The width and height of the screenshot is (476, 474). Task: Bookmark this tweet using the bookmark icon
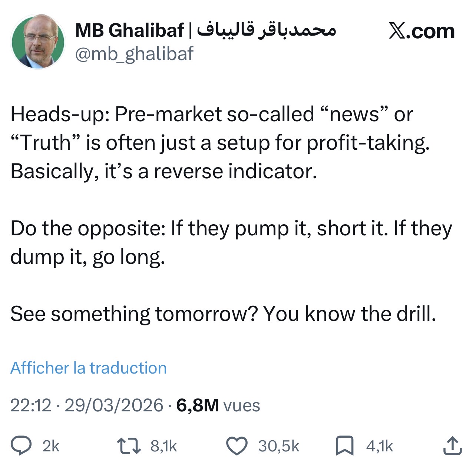344,446
